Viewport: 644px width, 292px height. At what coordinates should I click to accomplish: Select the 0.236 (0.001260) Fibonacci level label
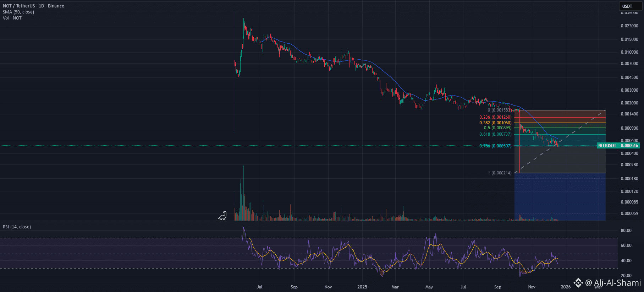coord(495,117)
